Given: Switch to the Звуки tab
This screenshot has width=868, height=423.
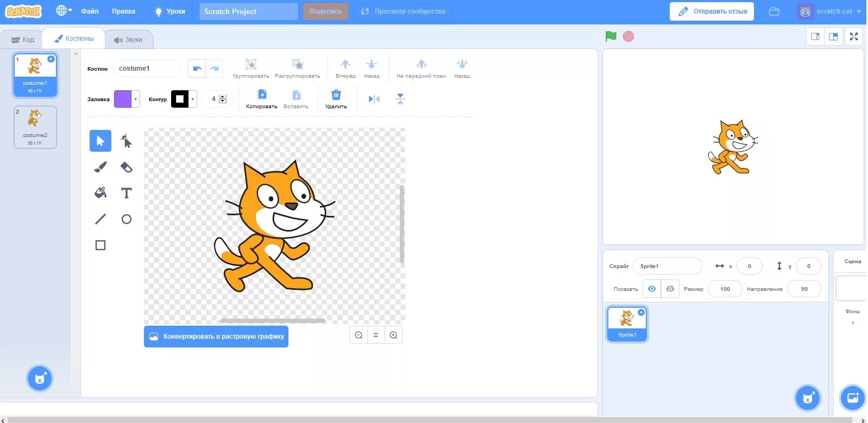Looking at the screenshot, I should [x=128, y=39].
